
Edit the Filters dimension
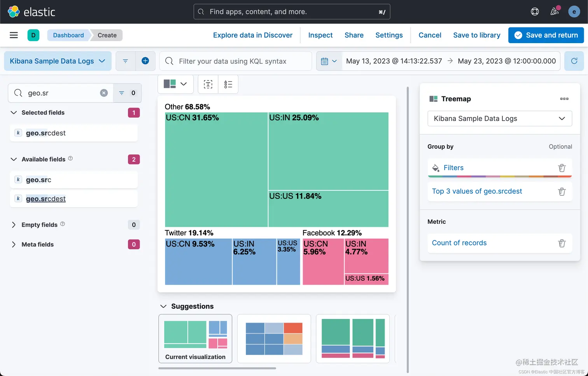tap(453, 168)
